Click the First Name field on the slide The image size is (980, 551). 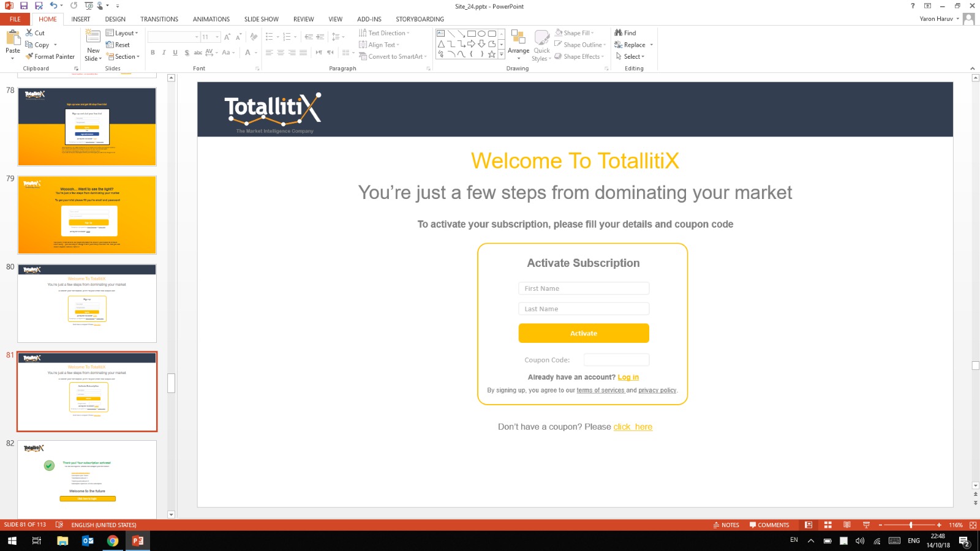[x=584, y=288]
